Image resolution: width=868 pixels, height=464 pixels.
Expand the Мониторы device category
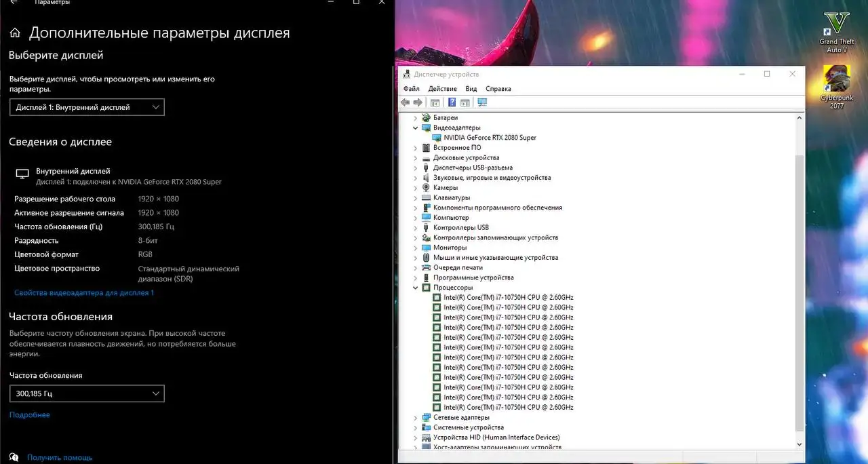(415, 247)
